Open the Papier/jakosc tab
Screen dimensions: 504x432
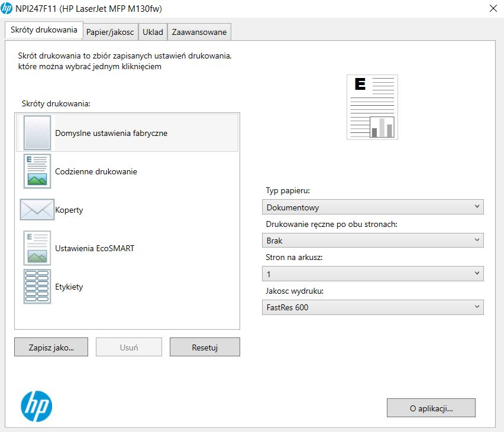110,32
